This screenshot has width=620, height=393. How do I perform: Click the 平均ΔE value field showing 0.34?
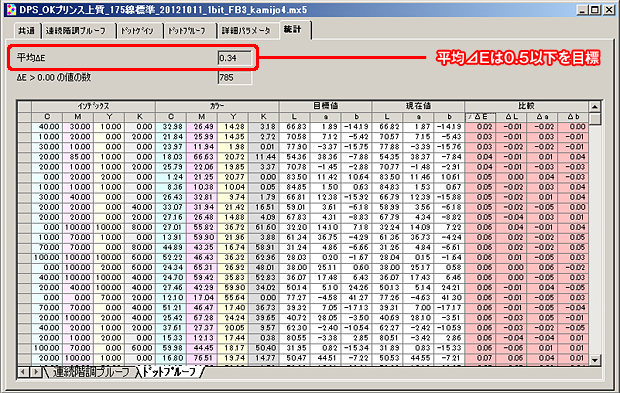tap(234, 58)
